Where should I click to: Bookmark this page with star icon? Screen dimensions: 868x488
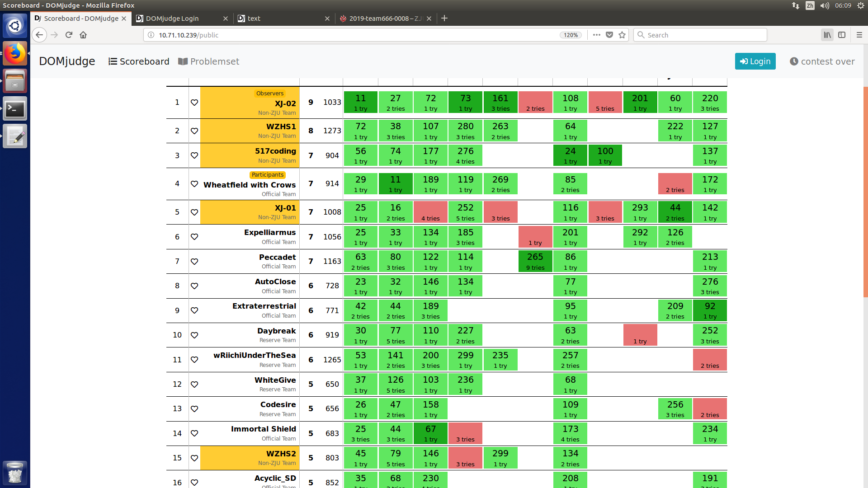(x=622, y=35)
